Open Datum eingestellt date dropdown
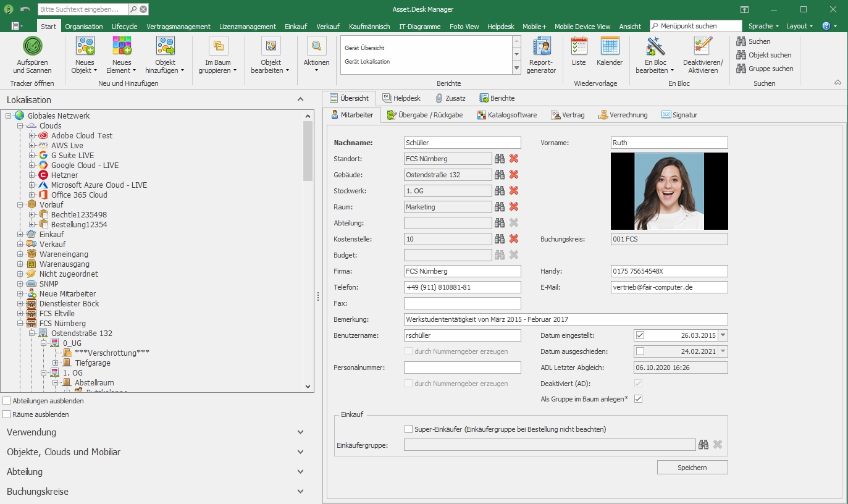Screen dimensions: 848x504 click(723, 335)
